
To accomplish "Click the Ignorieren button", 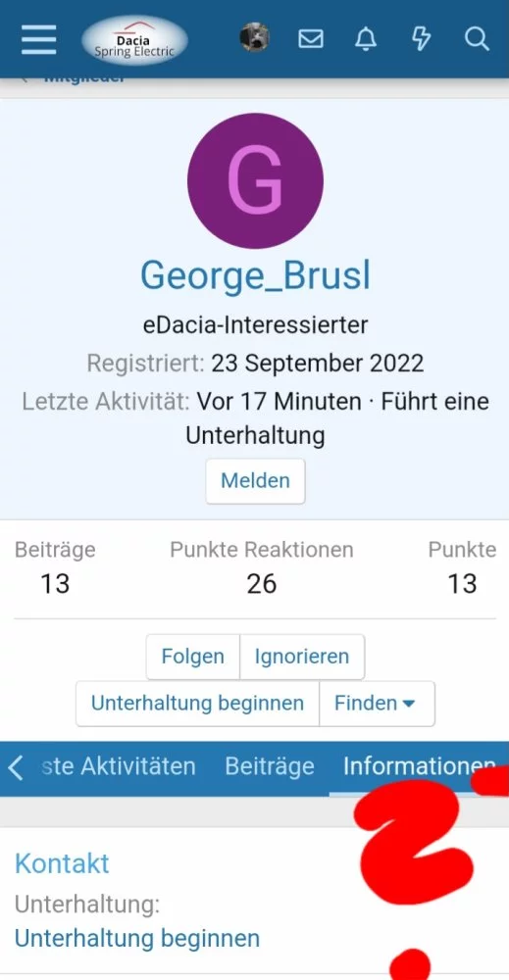I will tap(302, 657).
